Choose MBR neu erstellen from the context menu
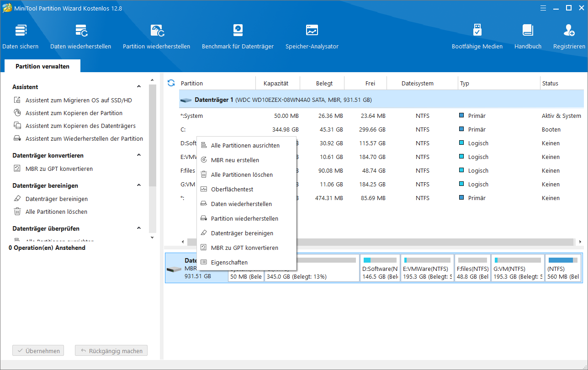This screenshot has height=370, width=588. coord(247,160)
